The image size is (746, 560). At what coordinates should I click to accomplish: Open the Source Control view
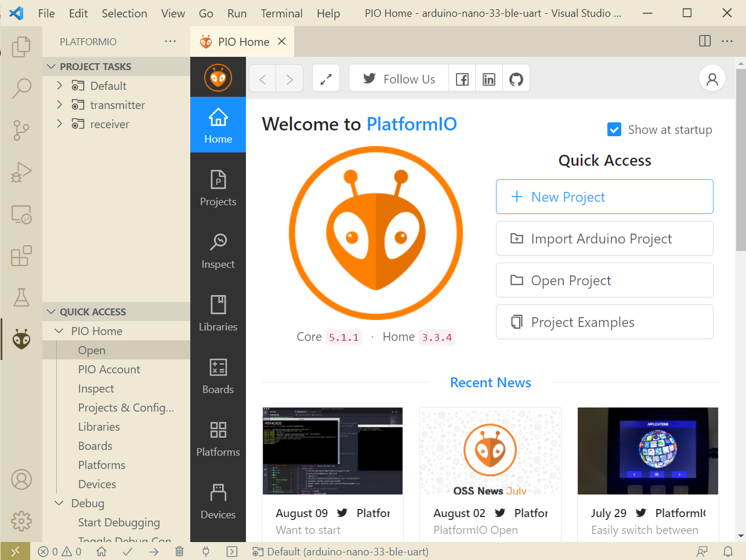(x=21, y=130)
